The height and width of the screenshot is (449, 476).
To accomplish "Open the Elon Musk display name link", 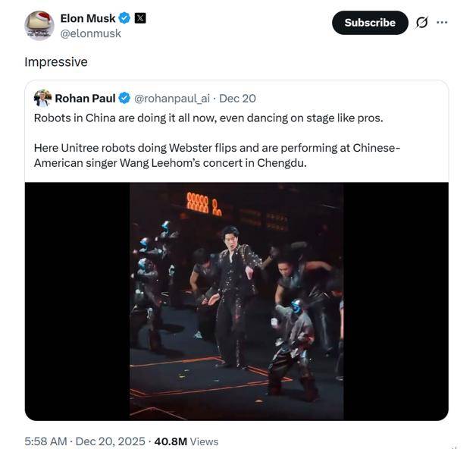I will [88, 18].
